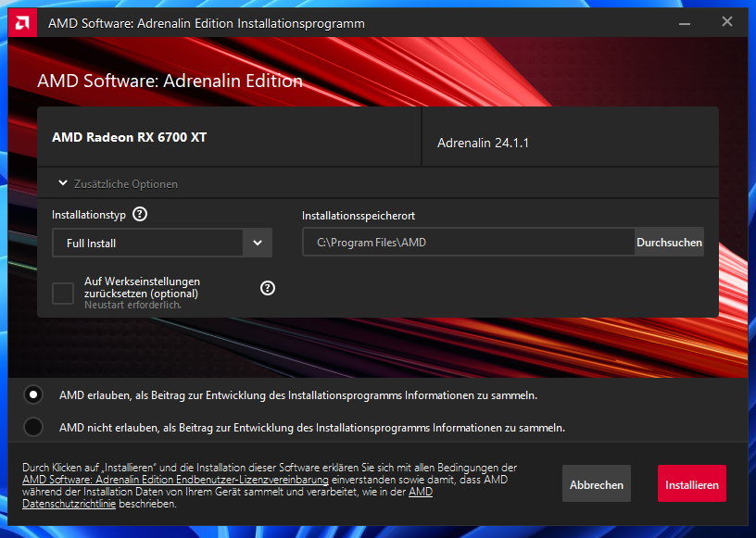The height and width of the screenshot is (538, 756).
Task: Enable Auf Werkseinstellungen zurücksetzen checkbox
Action: click(x=63, y=294)
